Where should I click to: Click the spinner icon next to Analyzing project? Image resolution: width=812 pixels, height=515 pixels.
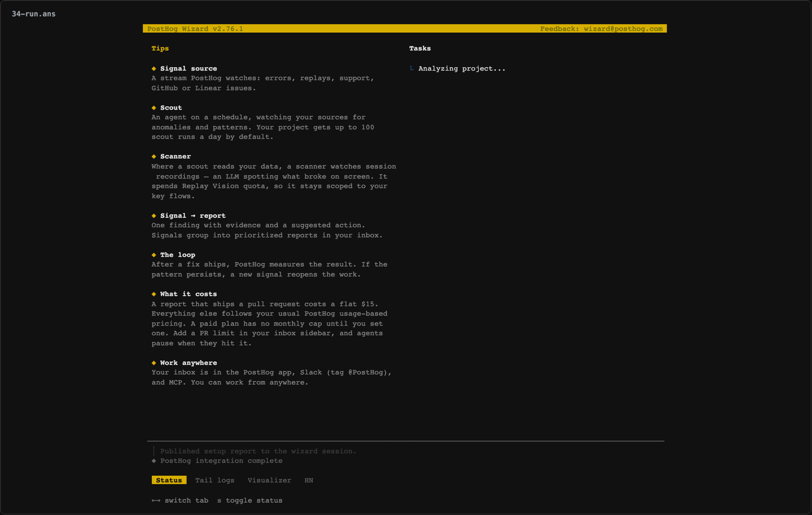point(412,68)
